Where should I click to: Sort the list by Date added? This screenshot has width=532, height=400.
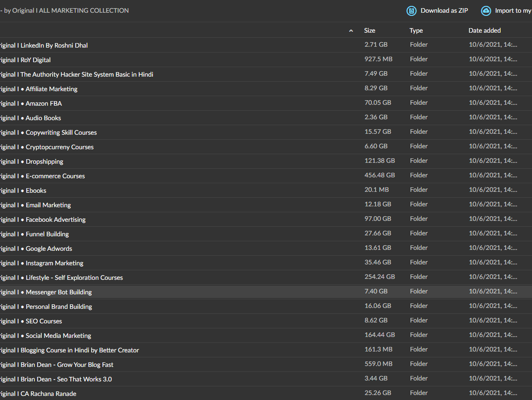pos(484,30)
